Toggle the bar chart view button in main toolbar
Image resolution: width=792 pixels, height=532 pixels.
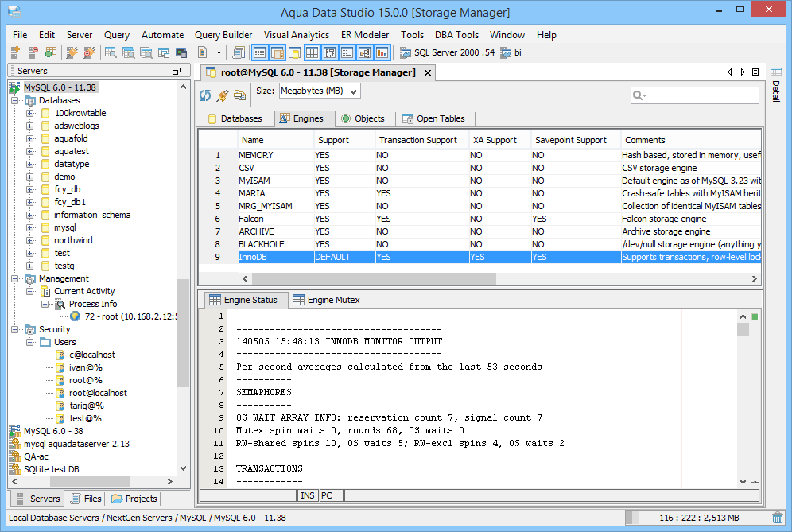coord(382,53)
